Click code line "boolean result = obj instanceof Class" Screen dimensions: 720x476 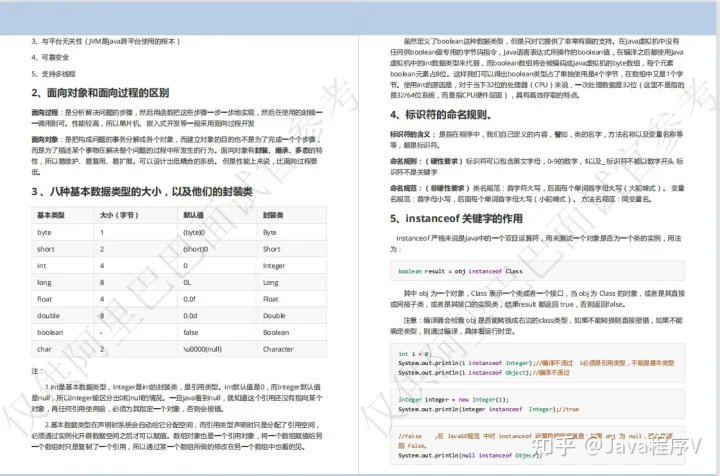click(460, 271)
